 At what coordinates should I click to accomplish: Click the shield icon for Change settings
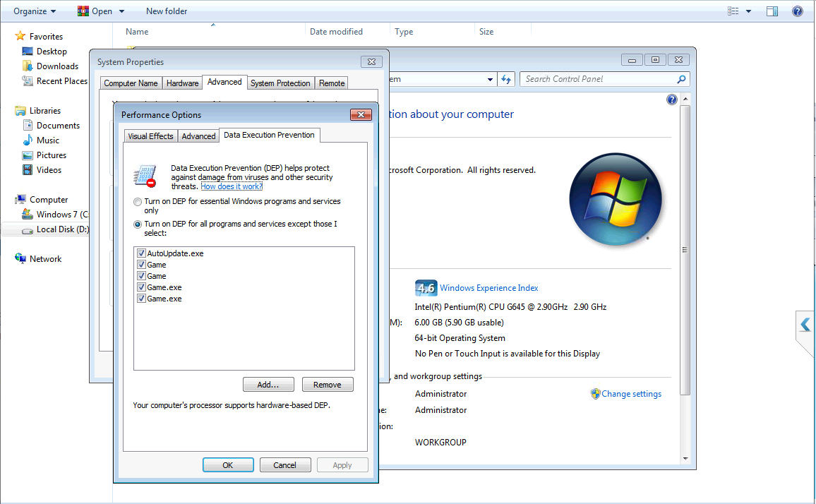coord(595,394)
